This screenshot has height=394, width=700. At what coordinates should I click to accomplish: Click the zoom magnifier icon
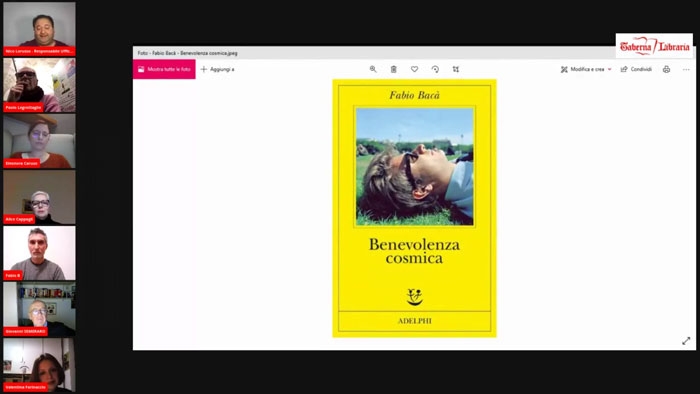coord(373,69)
